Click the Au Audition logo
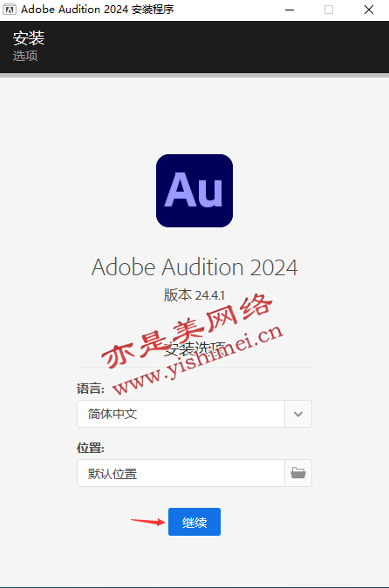The image size is (389, 588). click(194, 191)
